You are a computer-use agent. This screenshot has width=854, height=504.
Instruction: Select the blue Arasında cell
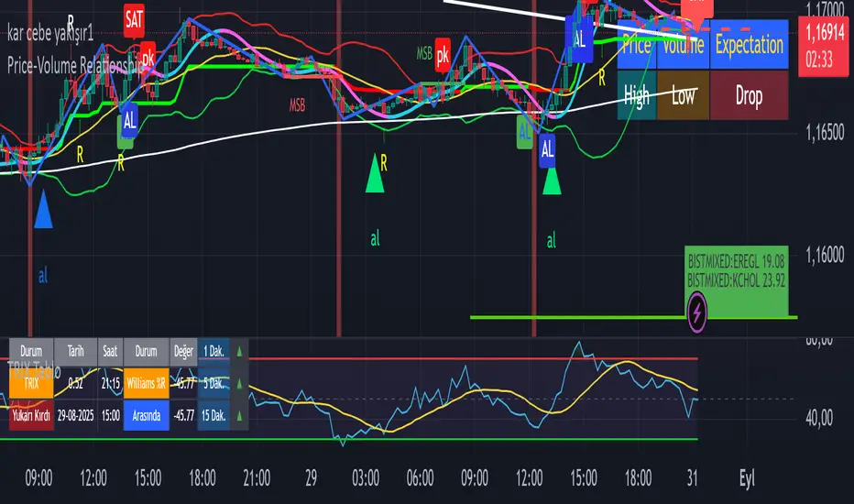coord(146,416)
